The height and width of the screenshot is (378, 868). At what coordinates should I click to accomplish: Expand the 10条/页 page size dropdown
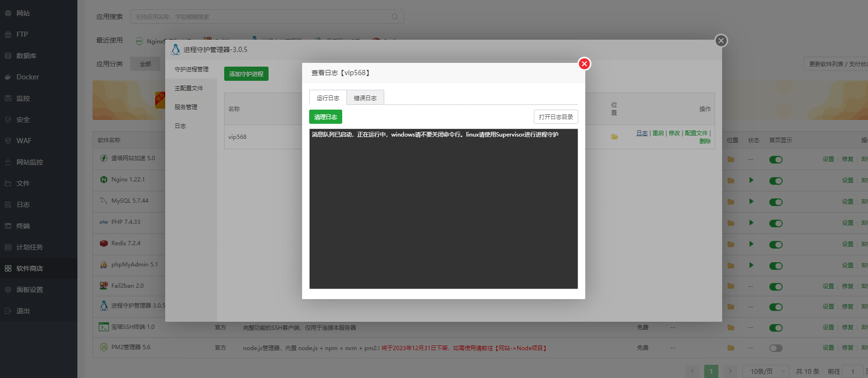tap(766, 371)
